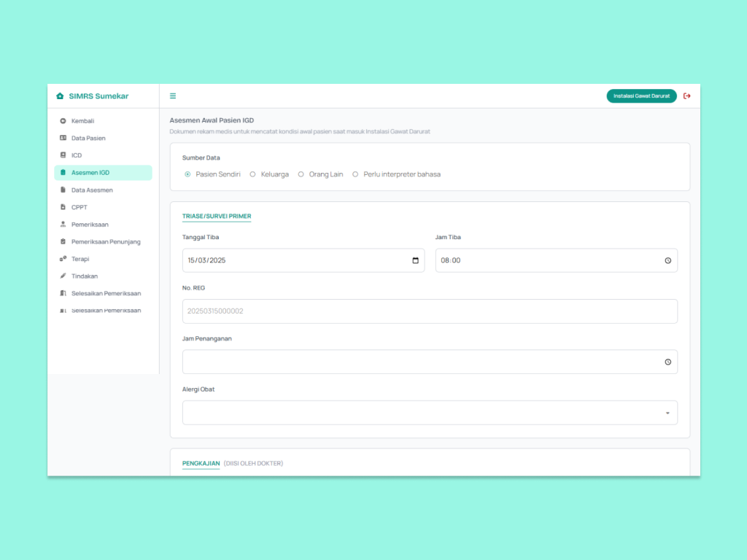Click clock icon in Jam Tiba field
Image resolution: width=747 pixels, height=560 pixels.
[x=667, y=260]
